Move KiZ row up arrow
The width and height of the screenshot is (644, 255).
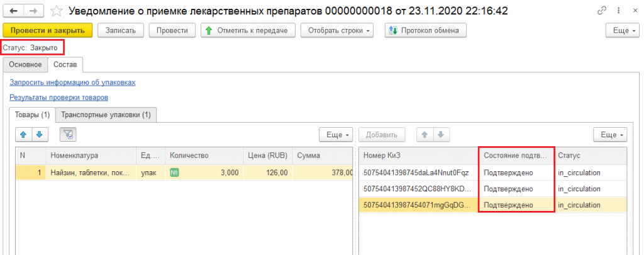425,135
